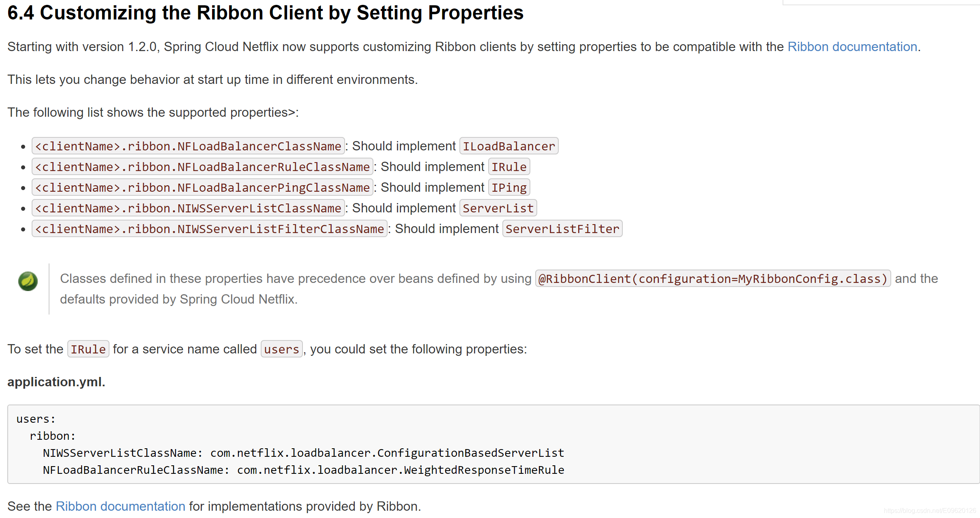Click the section heading 6.4 Customizing the Ribbon Client
The width and height of the screenshot is (980, 518).
click(266, 13)
